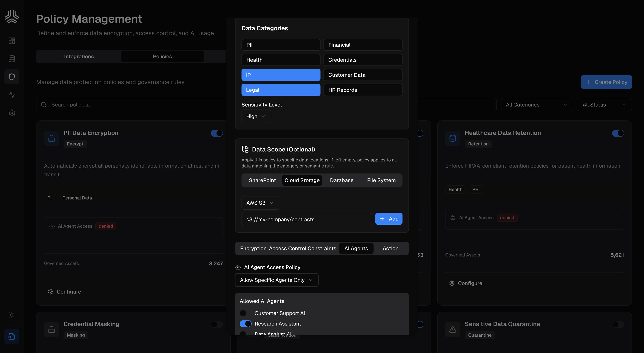Click the Retention badge on Healthcare card
Viewport: 644px width, 353px height.
click(x=478, y=144)
